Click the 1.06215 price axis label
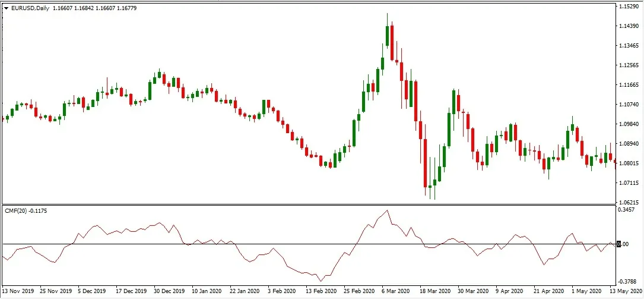Viewport: 644px width, 299px height. click(x=629, y=202)
